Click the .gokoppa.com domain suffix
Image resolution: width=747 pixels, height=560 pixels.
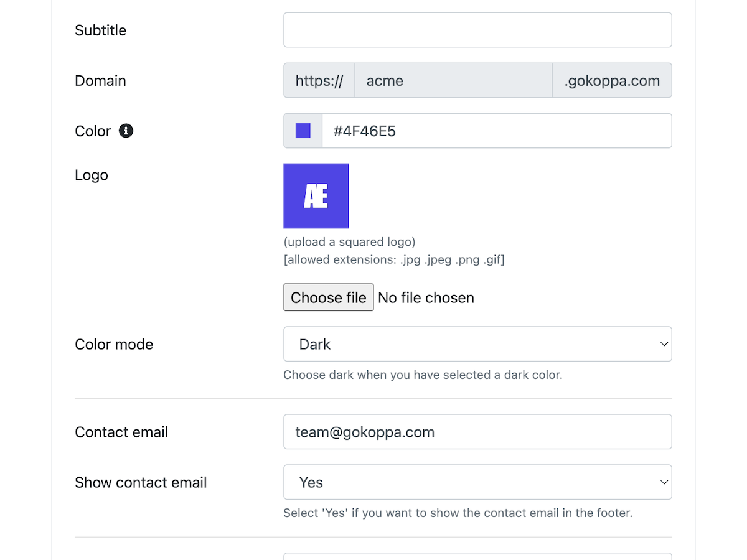[x=611, y=80]
